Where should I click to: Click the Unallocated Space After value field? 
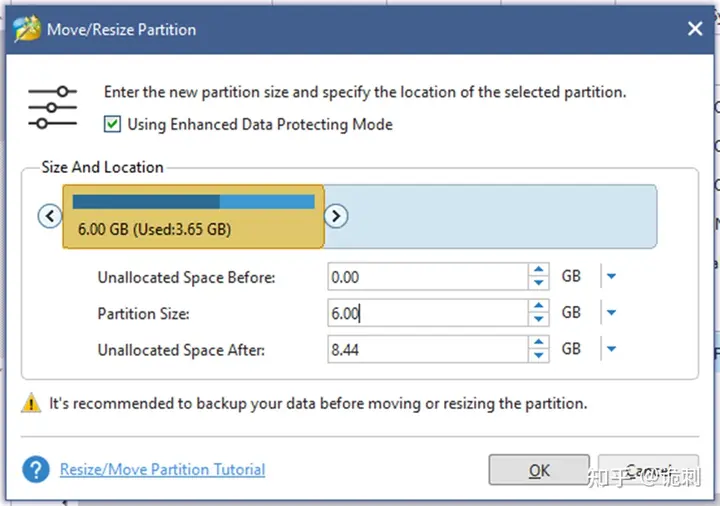coord(428,349)
